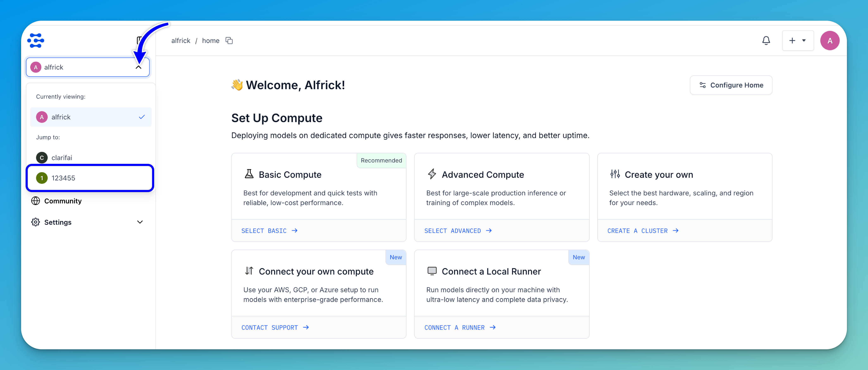Click the Clarifai logo icon
The width and height of the screenshot is (868, 370).
[x=36, y=41]
